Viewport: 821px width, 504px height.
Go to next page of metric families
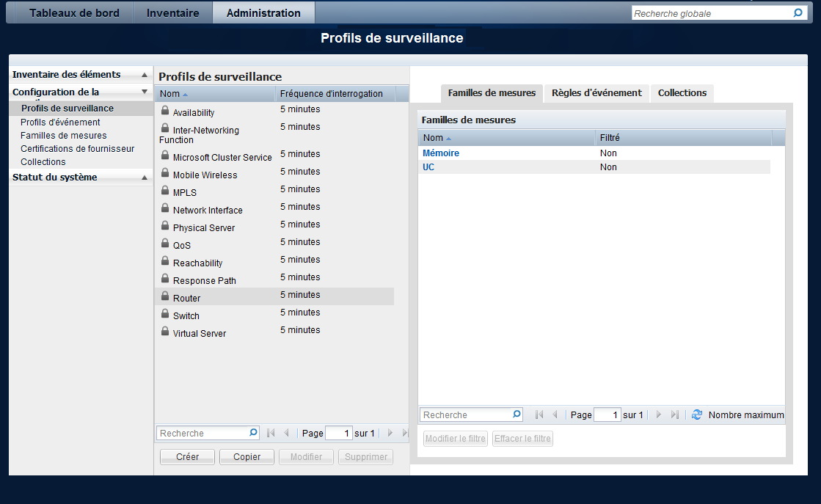[x=659, y=414]
